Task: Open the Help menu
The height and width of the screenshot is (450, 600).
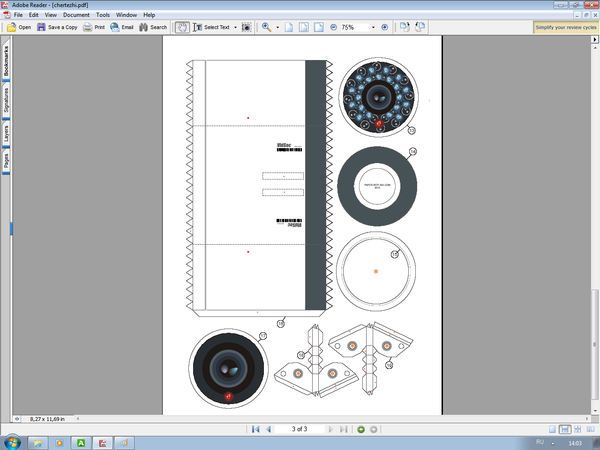Action: point(149,15)
